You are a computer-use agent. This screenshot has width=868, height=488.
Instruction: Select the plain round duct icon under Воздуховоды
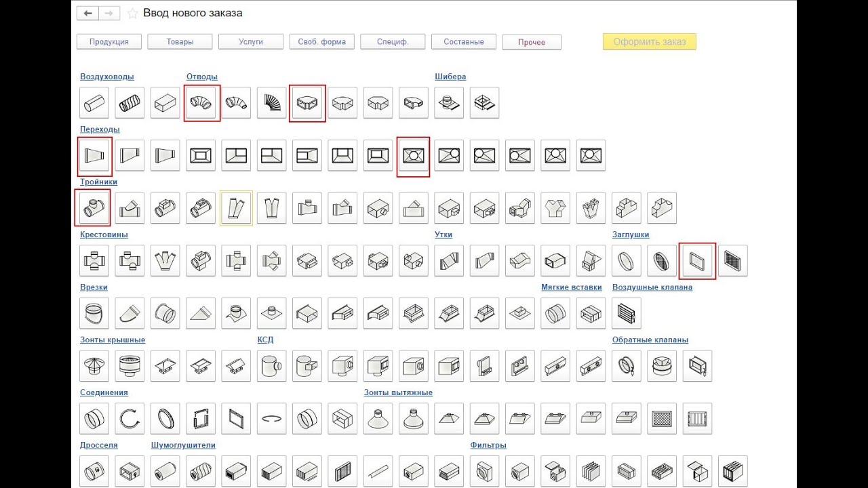click(x=94, y=103)
